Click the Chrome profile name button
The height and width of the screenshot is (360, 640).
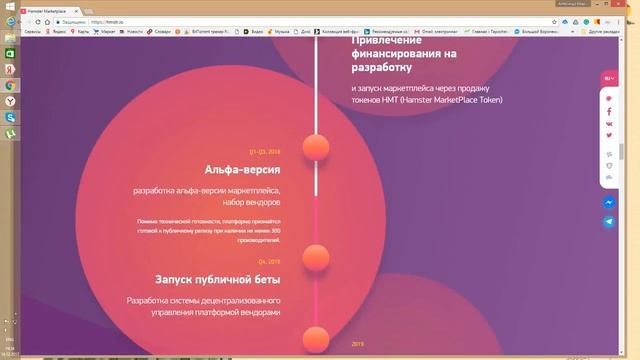pos(572,4)
